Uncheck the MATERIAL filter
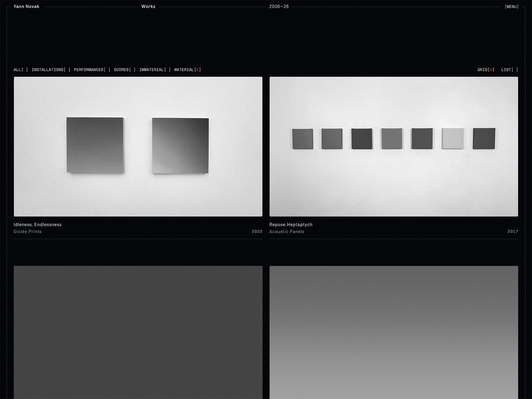This screenshot has height=399, width=532. point(188,70)
